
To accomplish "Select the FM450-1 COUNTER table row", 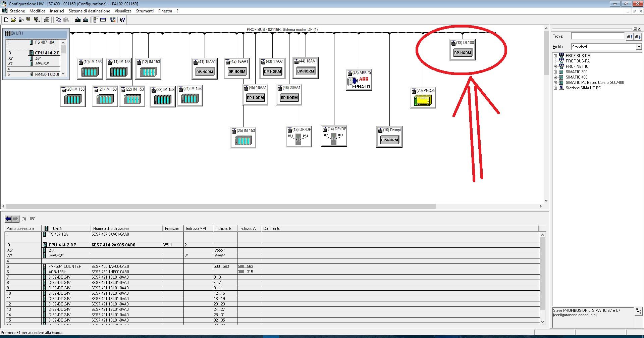I will [x=272, y=267].
